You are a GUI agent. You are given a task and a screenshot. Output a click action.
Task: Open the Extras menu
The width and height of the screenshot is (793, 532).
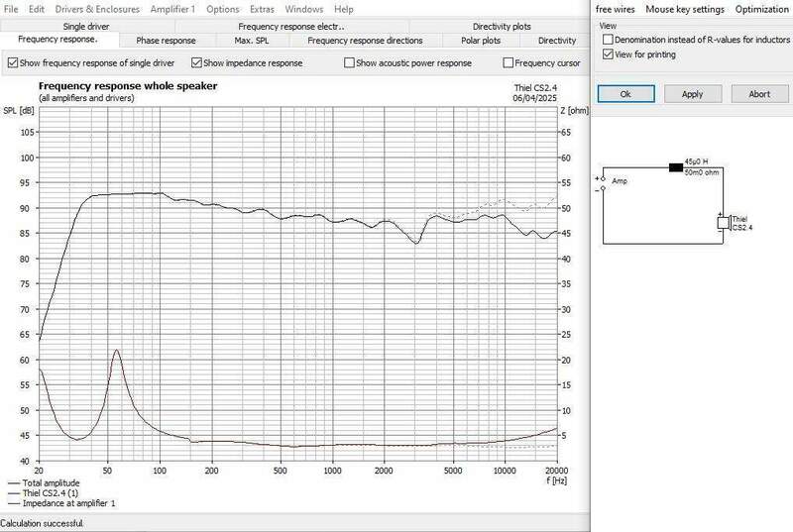(x=263, y=9)
